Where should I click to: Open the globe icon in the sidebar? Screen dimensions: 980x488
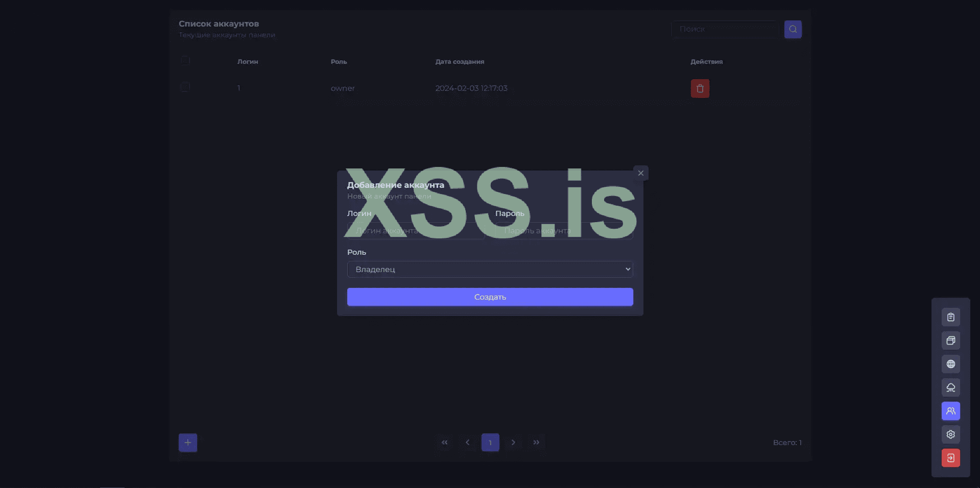tap(950, 364)
